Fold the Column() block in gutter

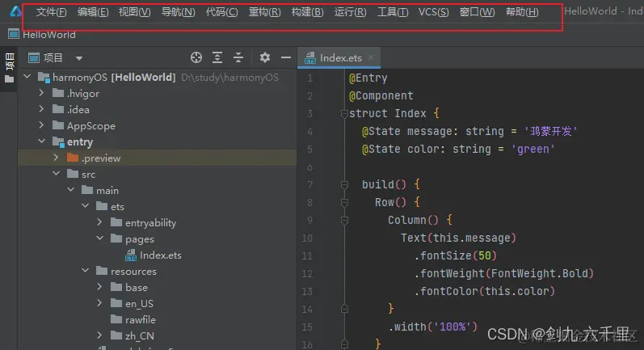(344, 220)
